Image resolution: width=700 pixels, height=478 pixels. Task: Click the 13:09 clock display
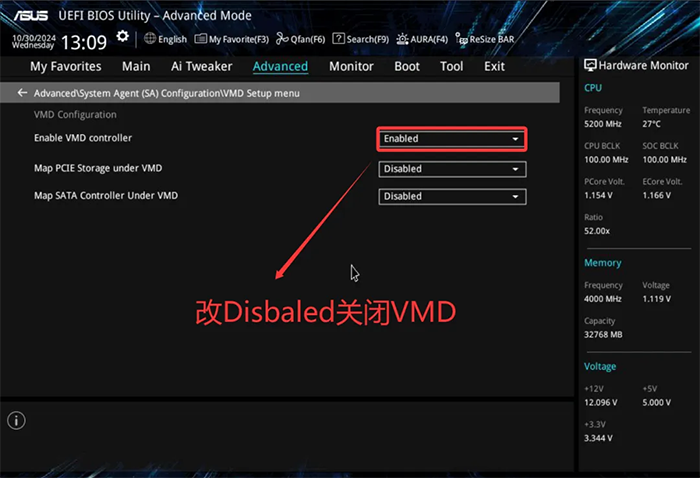pyautogui.click(x=84, y=42)
